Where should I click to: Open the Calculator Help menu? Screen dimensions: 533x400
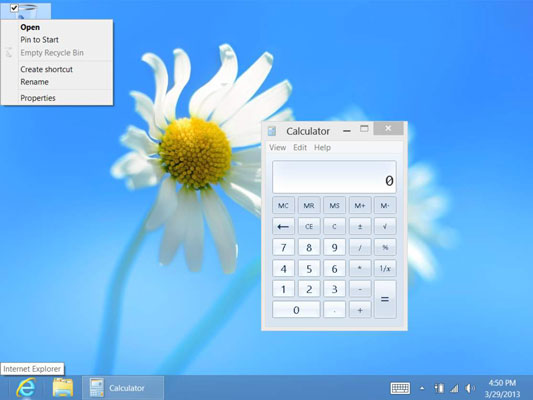(322, 147)
